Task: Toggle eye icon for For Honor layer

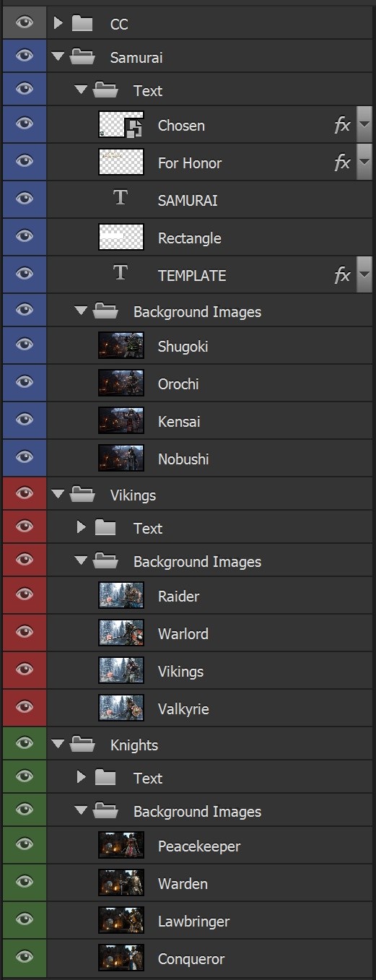Action: point(25,162)
